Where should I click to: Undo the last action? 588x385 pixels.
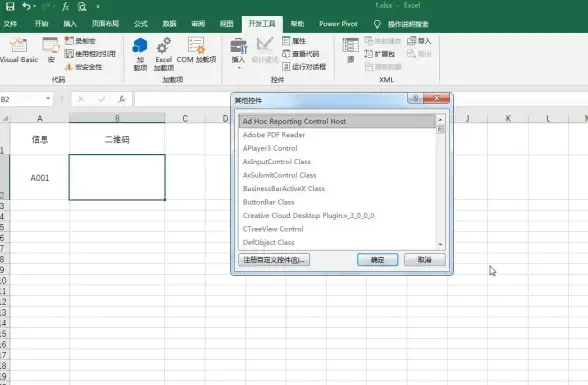tap(26, 6)
